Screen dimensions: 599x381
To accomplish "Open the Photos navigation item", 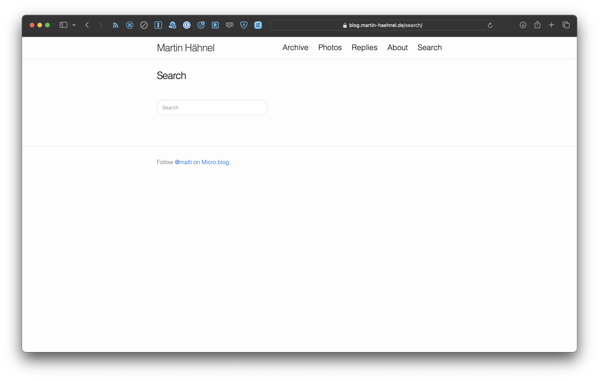I will (x=330, y=47).
